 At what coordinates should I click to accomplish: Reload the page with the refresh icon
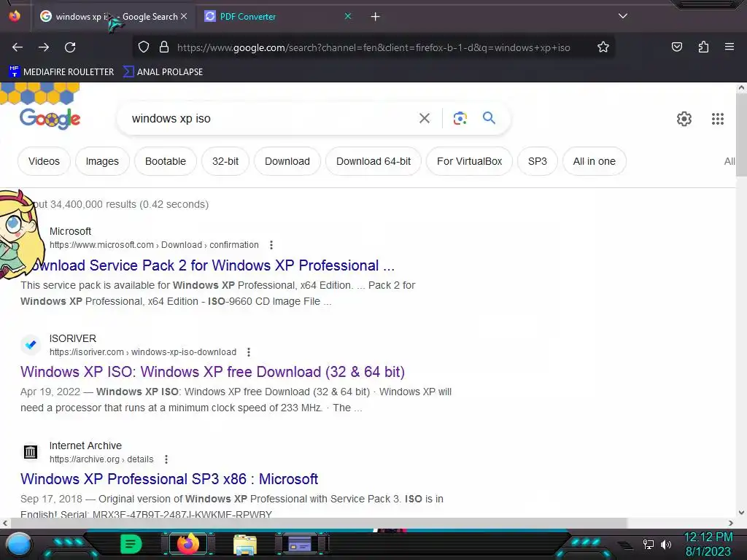[71, 47]
